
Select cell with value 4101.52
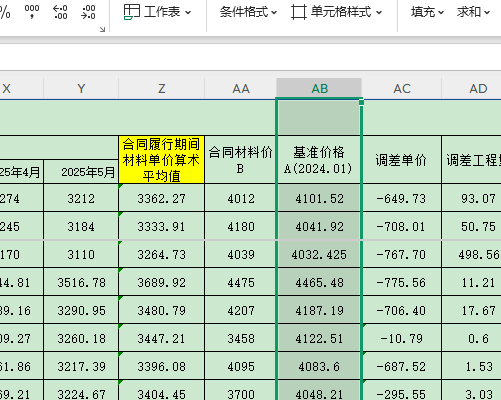coord(319,198)
